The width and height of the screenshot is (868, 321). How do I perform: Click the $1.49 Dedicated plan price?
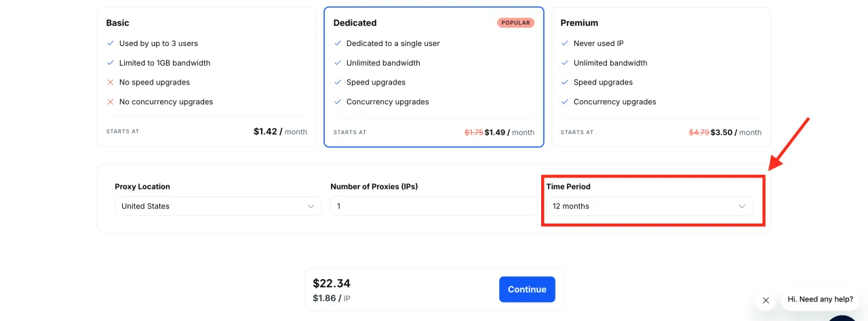tap(496, 132)
